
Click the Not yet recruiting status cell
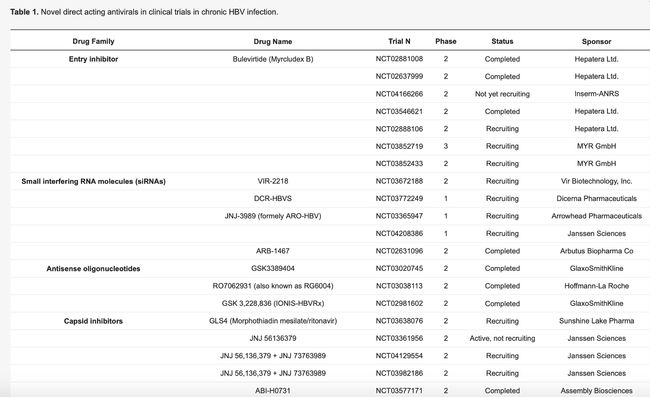502,94
